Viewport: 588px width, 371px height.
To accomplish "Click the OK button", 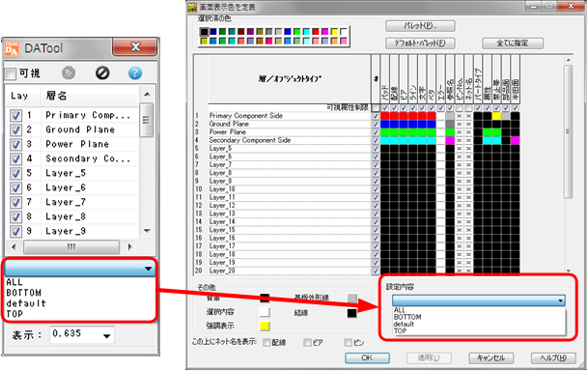I will pyautogui.click(x=367, y=357).
